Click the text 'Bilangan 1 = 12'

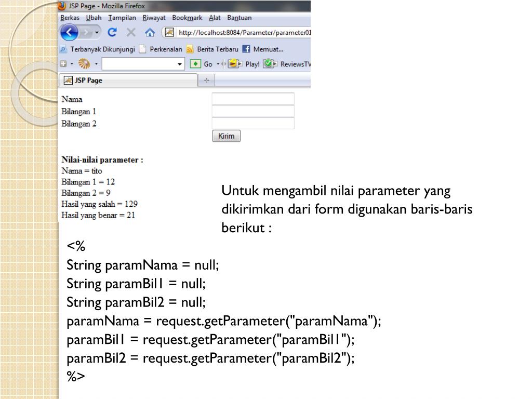pos(88,182)
